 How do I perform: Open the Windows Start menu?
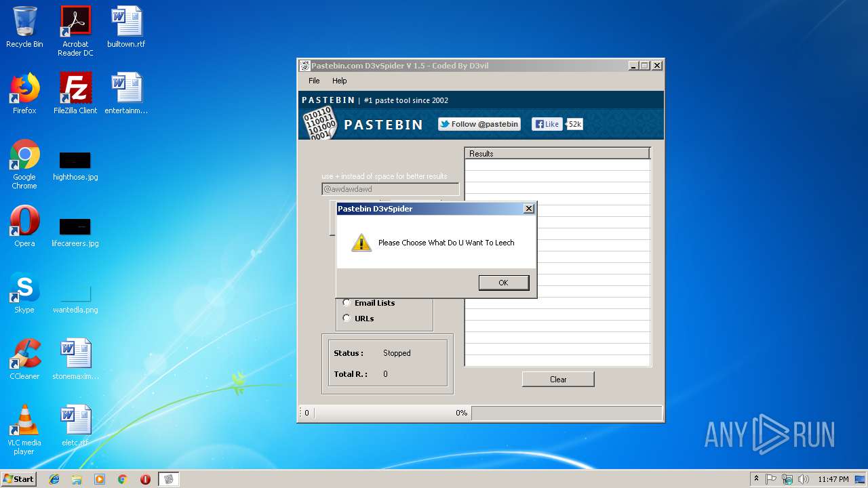(x=19, y=479)
